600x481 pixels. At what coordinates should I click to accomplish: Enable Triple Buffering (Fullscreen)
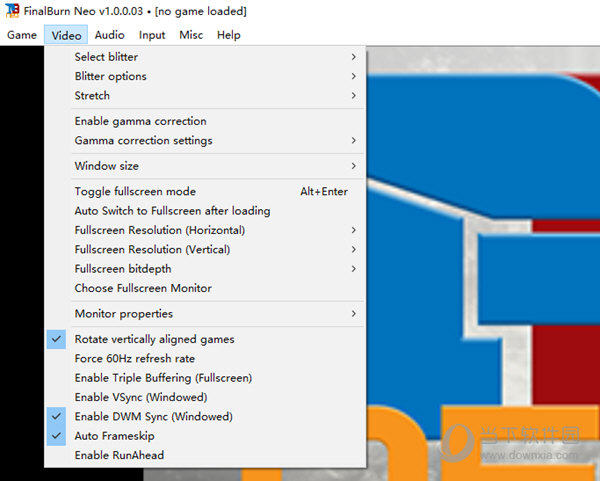pyautogui.click(x=205, y=378)
